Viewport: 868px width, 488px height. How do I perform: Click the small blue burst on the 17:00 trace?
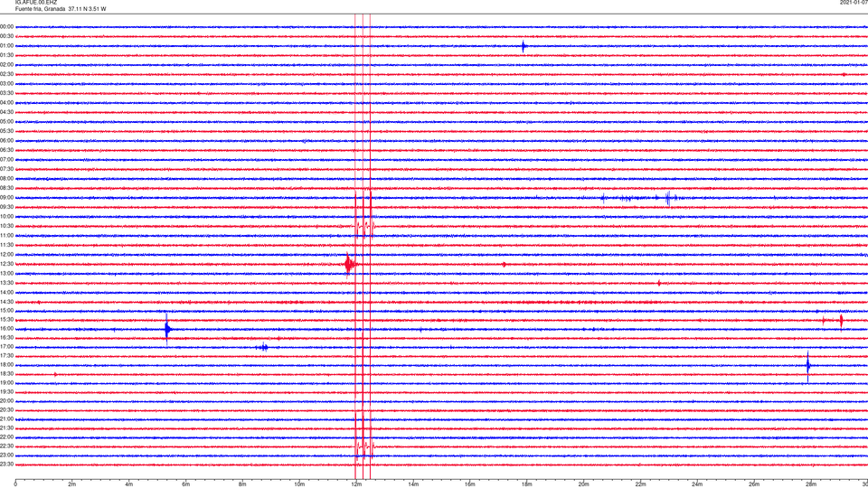coord(262,347)
